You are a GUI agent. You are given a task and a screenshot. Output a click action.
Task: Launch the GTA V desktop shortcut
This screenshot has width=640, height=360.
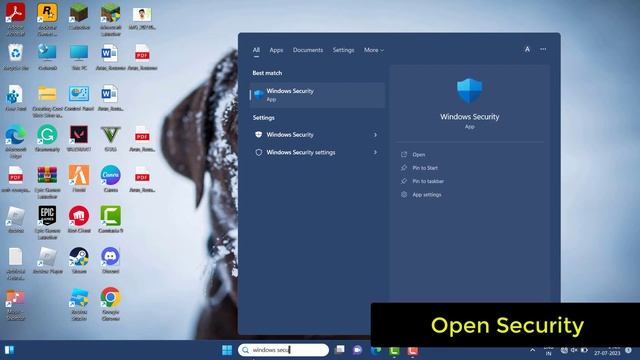point(111,139)
